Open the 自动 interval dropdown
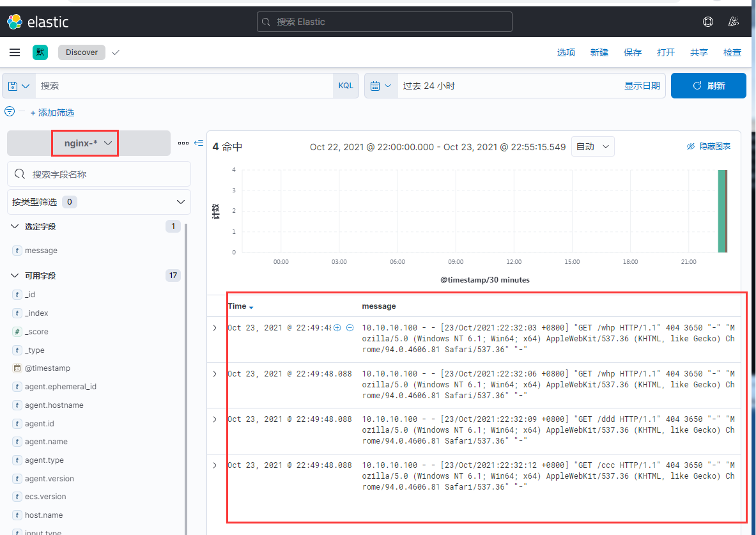Viewport: 756px width, 535px height. tap(592, 146)
